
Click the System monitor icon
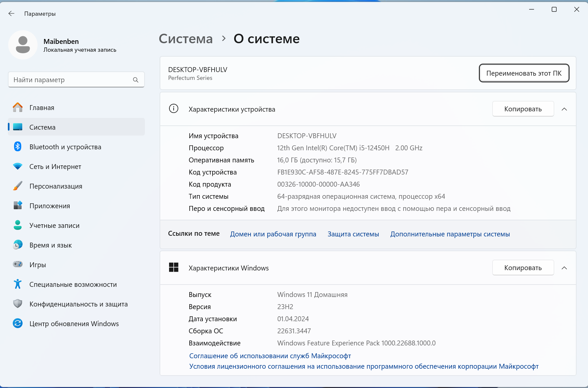pos(18,127)
